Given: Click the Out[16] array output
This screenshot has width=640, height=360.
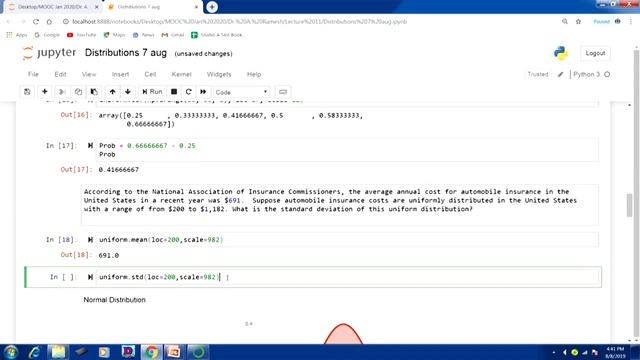Looking at the screenshot, I should click(x=231, y=120).
